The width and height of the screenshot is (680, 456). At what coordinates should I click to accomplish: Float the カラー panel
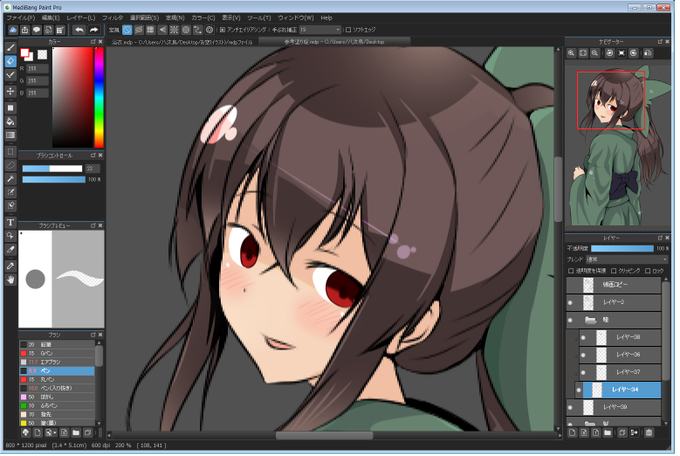pos(93,42)
